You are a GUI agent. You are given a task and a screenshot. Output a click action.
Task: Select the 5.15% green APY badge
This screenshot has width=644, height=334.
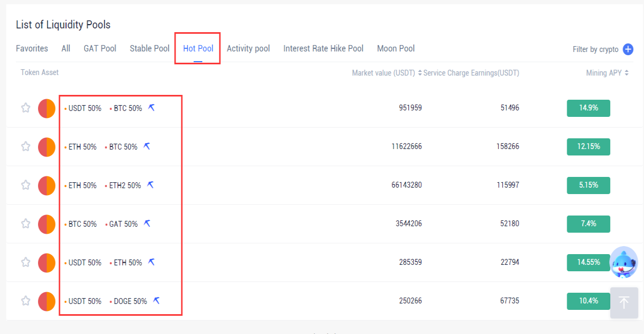(588, 185)
